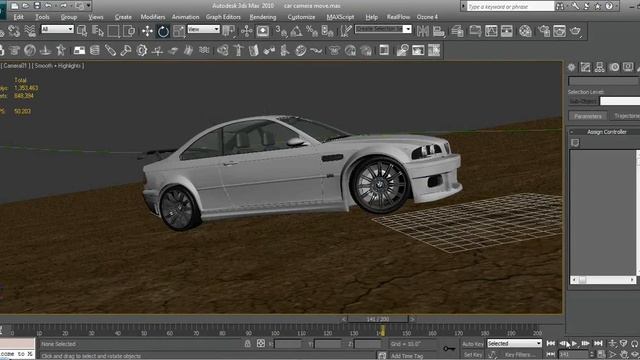Open the Animation menu

tap(185, 17)
